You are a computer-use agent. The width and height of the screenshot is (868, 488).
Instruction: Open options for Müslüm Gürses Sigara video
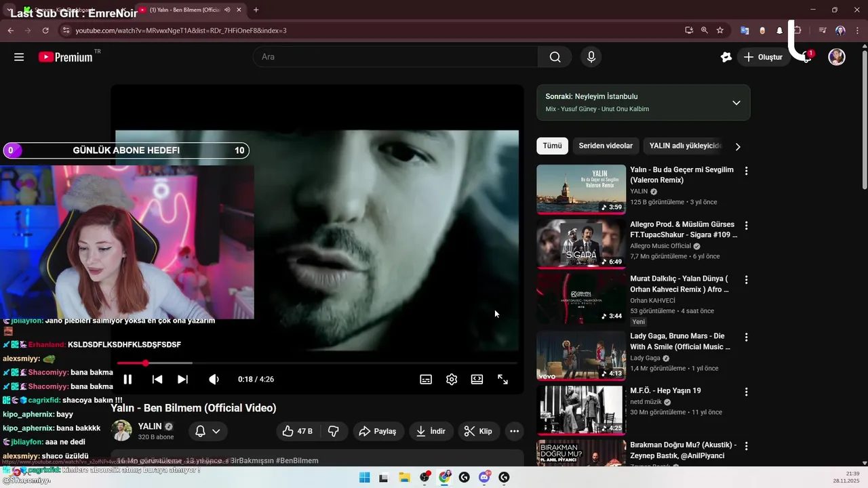point(746,226)
